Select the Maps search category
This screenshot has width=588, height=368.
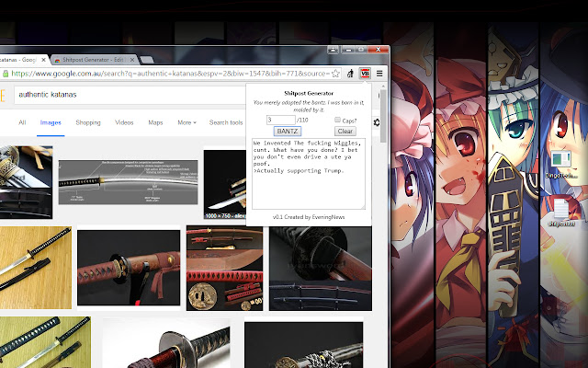155,122
